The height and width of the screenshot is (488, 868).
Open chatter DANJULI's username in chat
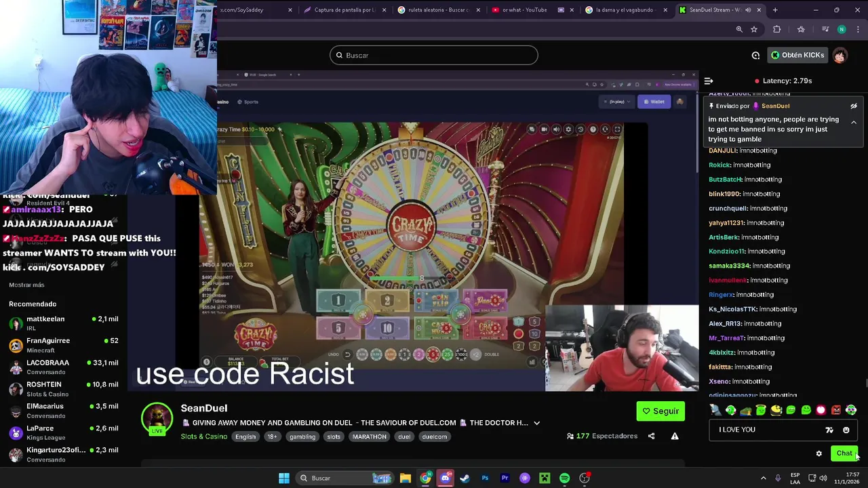click(x=722, y=150)
